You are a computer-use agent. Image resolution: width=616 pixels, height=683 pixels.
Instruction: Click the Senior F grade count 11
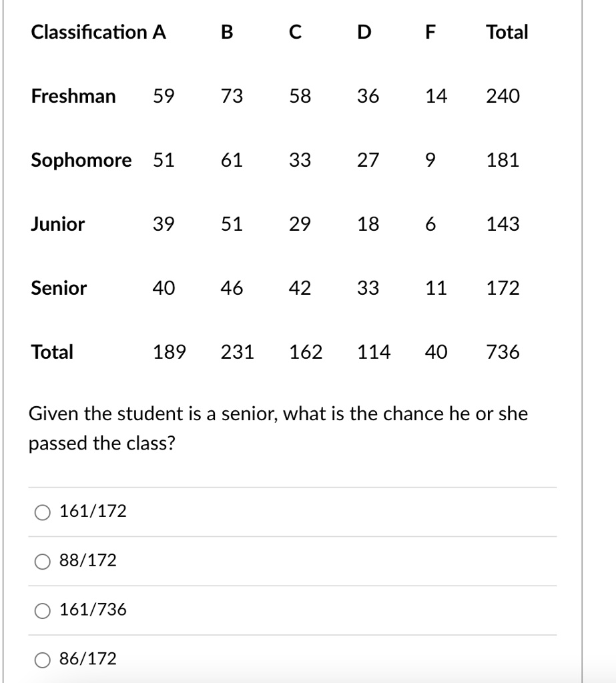click(436, 288)
